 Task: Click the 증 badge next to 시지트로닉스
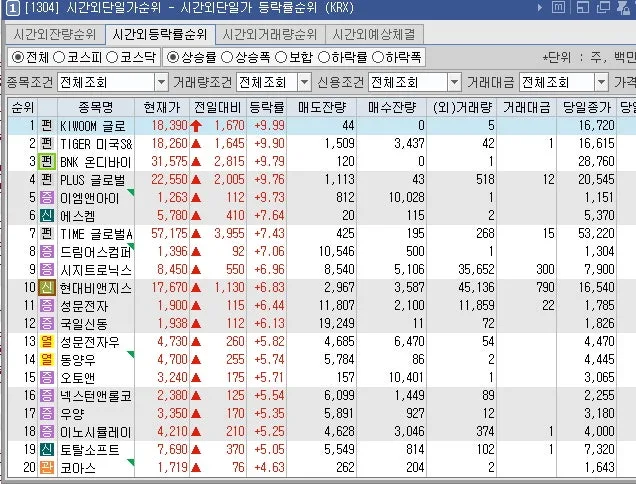pyautogui.click(x=47, y=269)
